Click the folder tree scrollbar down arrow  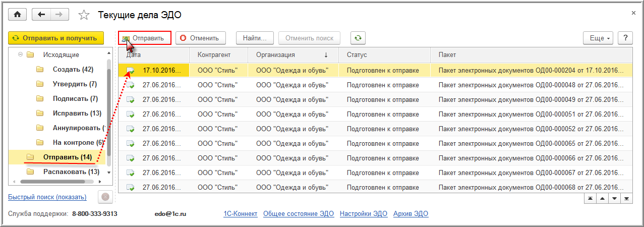[x=108, y=172]
